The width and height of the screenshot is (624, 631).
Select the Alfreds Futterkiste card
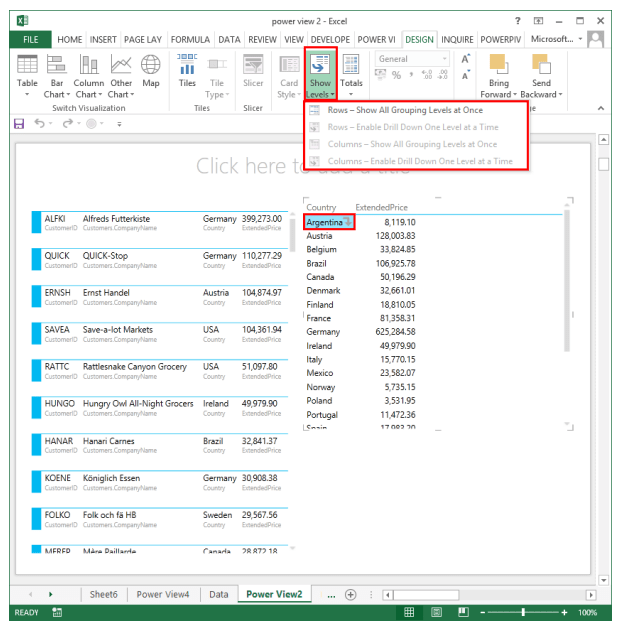point(160,222)
